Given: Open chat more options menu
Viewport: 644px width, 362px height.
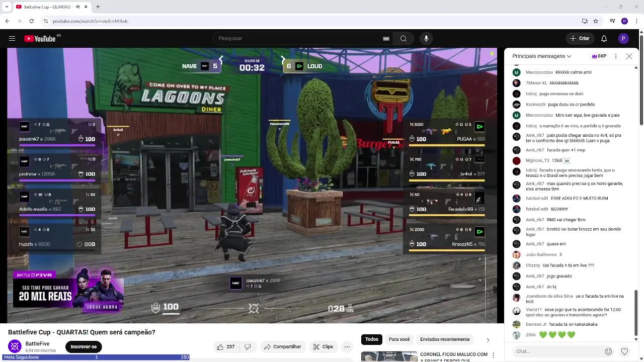Looking at the screenshot, I should click(x=616, y=56).
